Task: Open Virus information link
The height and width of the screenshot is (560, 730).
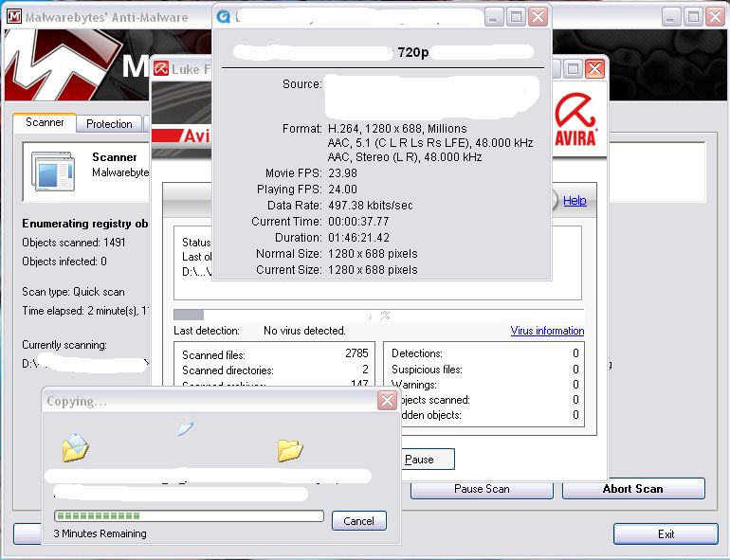Action: (547, 331)
